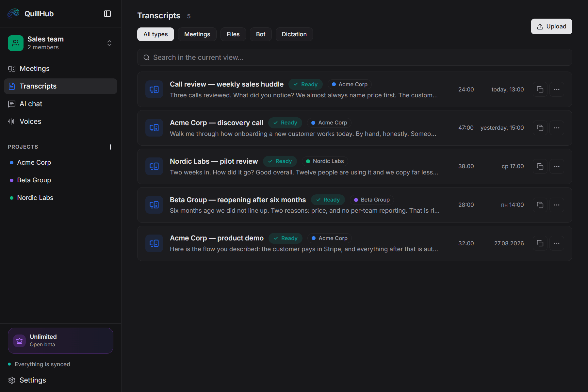The image size is (588, 392).
Task: Filter transcripts by Meetings tab
Action: [x=197, y=34]
